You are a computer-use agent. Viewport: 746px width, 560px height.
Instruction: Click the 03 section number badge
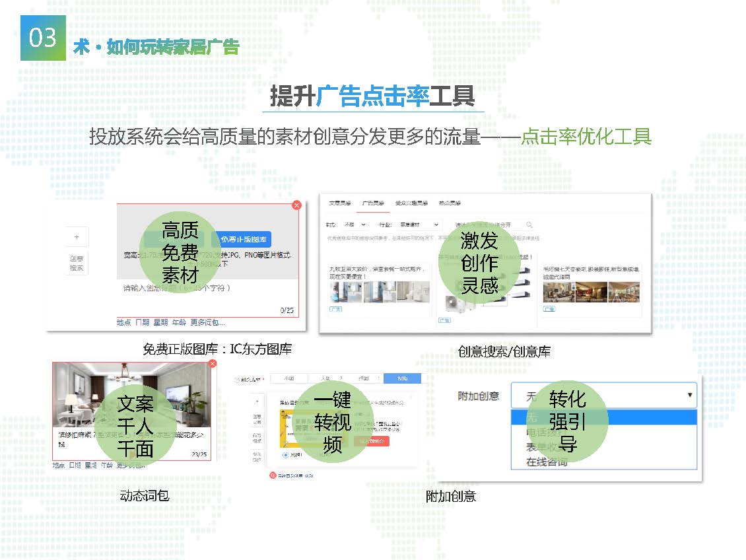click(43, 38)
